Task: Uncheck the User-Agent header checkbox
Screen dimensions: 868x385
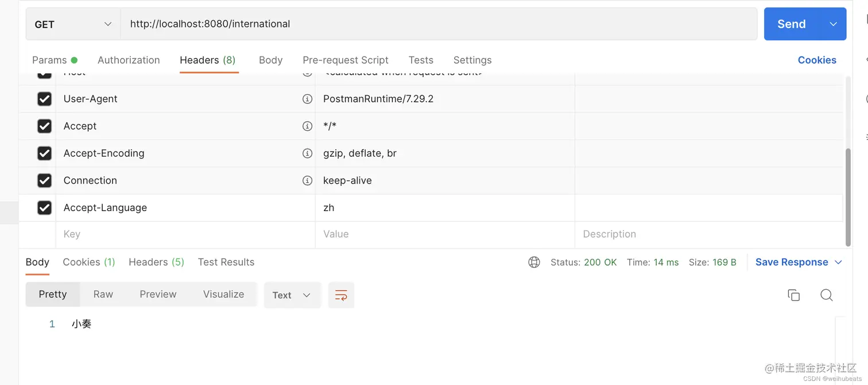Action: coord(44,99)
